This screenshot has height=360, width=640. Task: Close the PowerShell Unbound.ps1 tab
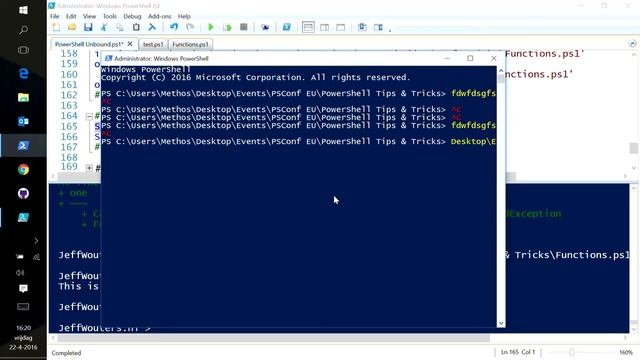coord(130,44)
